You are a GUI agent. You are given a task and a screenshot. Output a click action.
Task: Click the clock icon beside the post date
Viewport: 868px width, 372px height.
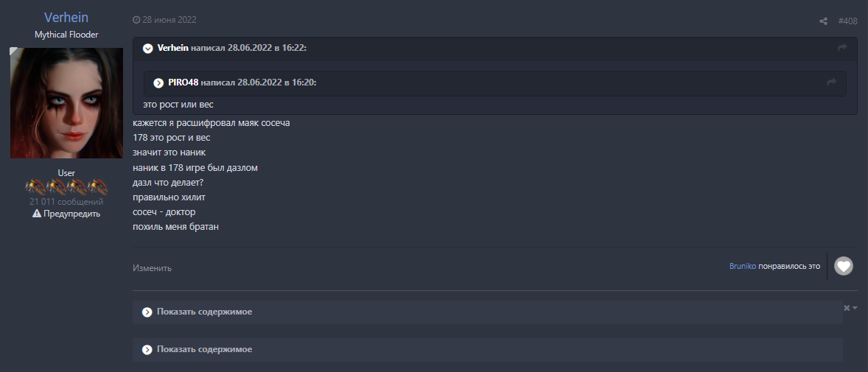(x=136, y=20)
